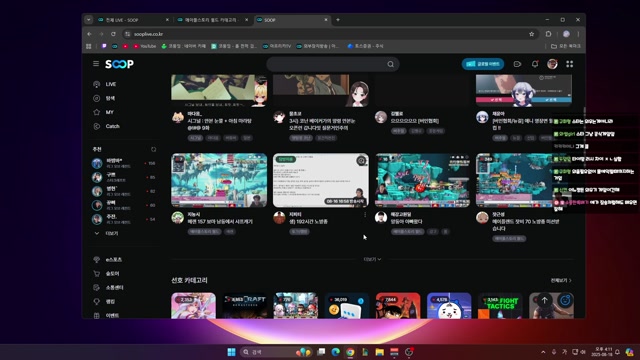Switch to the second Chrome tab
This screenshot has width=640, height=360.
[212, 20]
